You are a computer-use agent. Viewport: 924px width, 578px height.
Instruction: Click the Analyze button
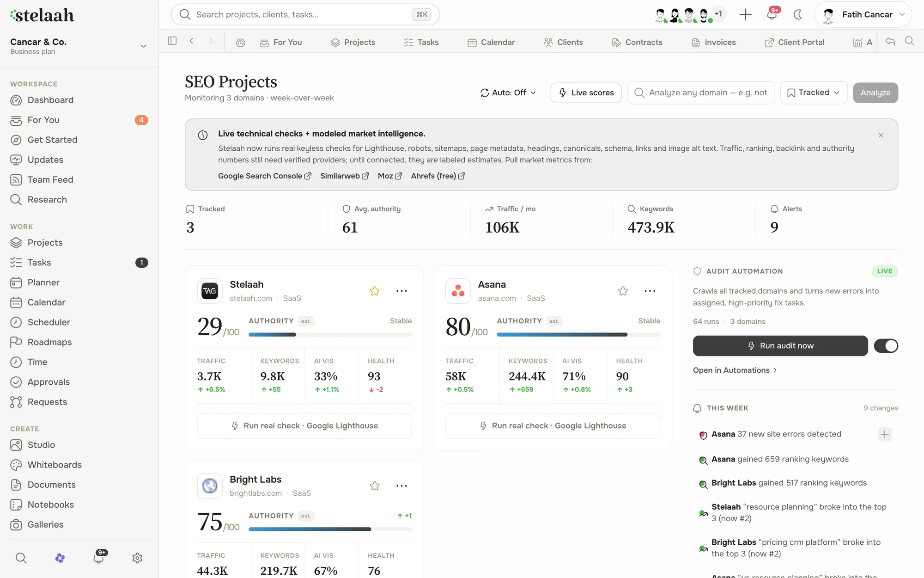click(875, 92)
